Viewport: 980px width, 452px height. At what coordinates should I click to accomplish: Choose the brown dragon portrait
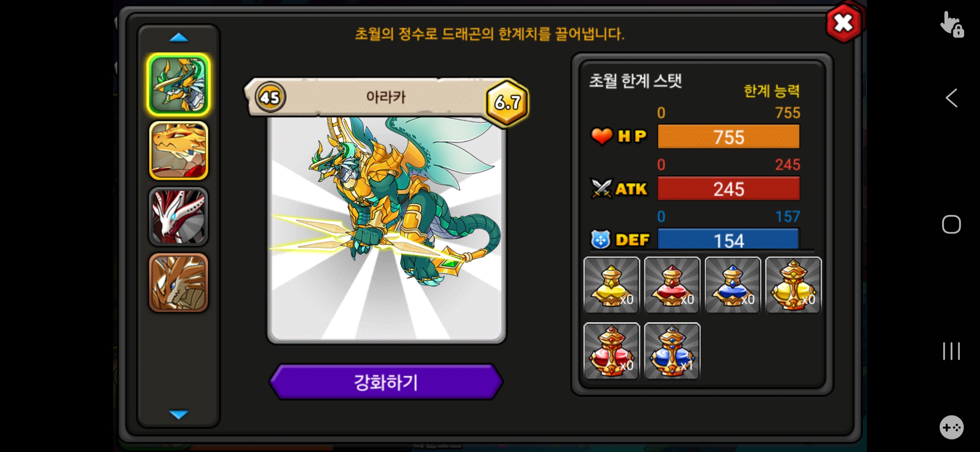178,282
